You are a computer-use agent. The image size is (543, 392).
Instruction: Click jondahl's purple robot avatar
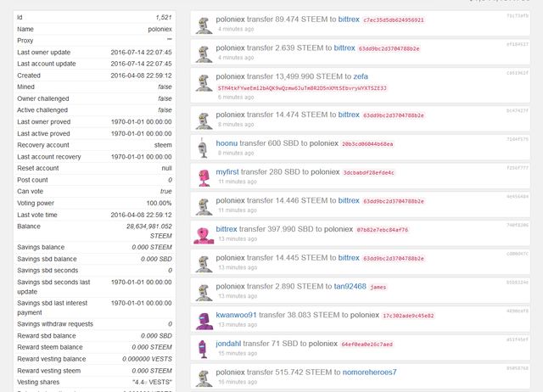click(x=203, y=349)
